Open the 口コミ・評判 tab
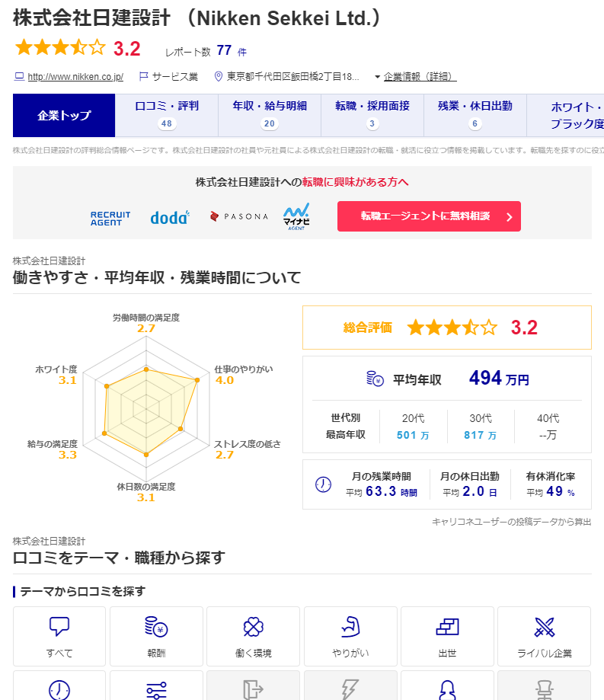Image resolution: width=604 pixels, height=700 pixels. (167, 115)
